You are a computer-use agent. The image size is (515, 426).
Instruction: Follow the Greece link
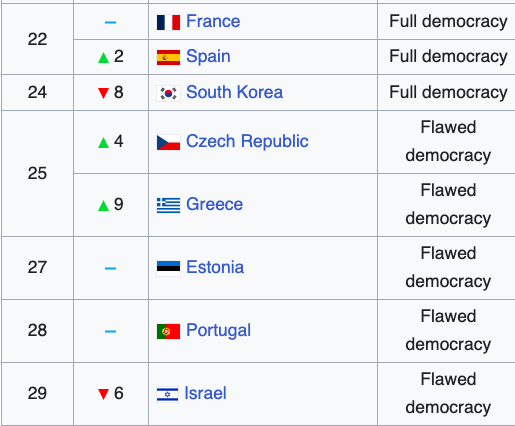[x=214, y=204]
